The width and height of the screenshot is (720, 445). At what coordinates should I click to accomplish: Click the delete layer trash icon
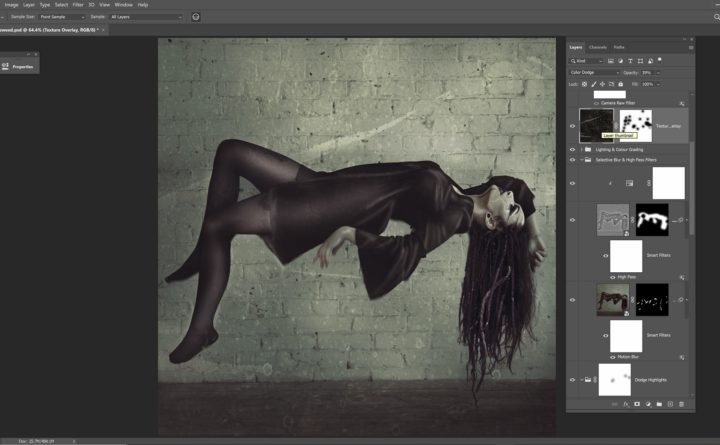click(682, 404)
